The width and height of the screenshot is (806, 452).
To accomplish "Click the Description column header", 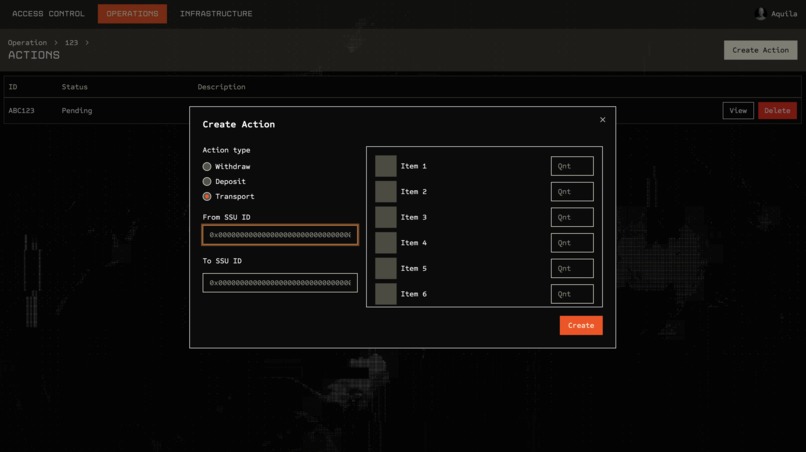I will pyautogui.click(x=221, y=87).
